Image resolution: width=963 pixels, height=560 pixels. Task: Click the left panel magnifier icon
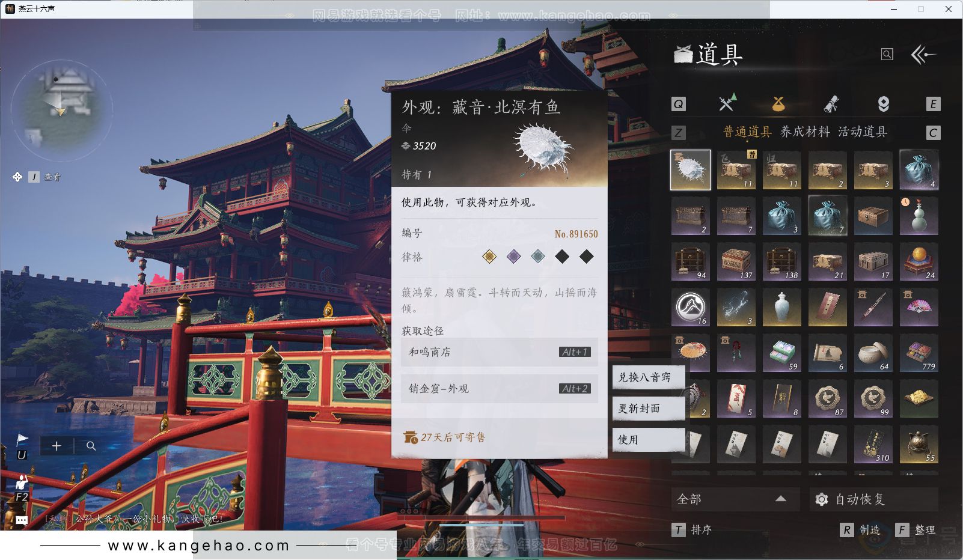[x=91, y=446]
